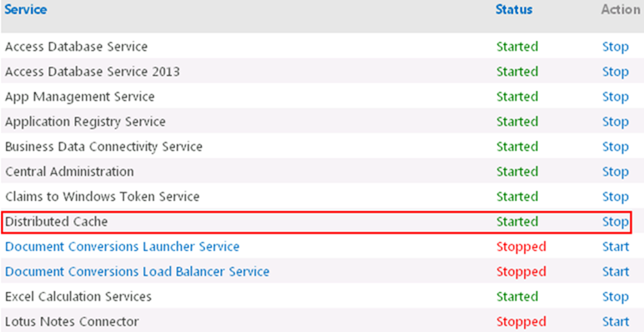This screenshot has height=332, width=644.
Task: Start Document Conversions Launcher Service
Action: click(x=616, y=247)
